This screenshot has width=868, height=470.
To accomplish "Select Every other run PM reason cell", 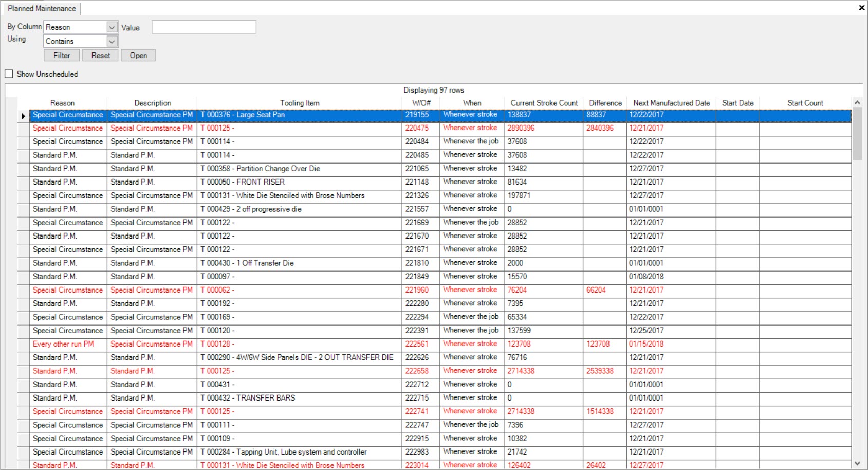I will (x=68, y=345).
